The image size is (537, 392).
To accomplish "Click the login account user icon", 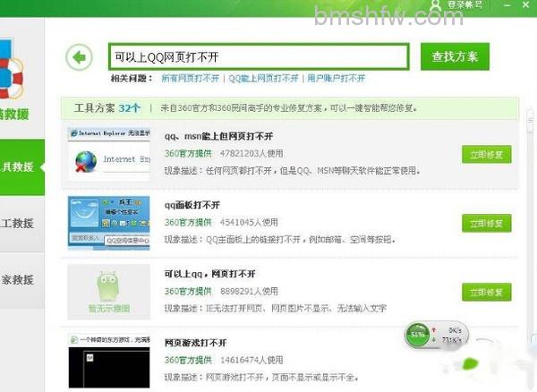I will tap(436, 4).
